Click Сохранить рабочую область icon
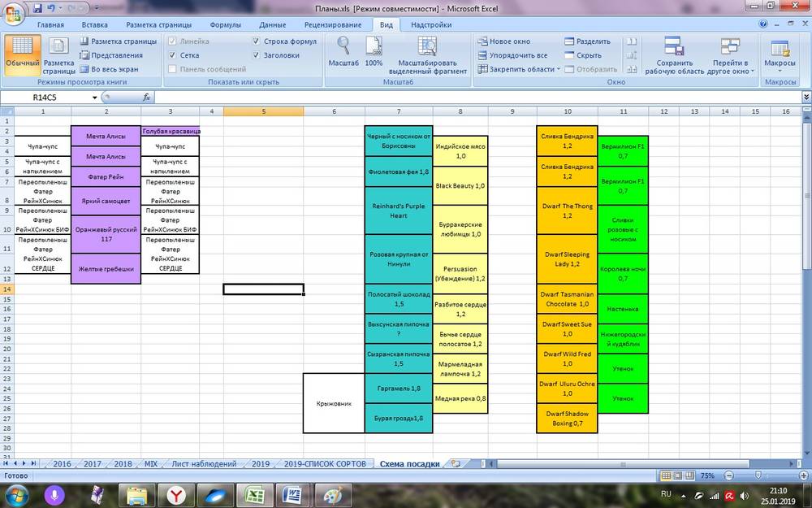This screenshot has width=812, height=508. click(x=674, y=54)
